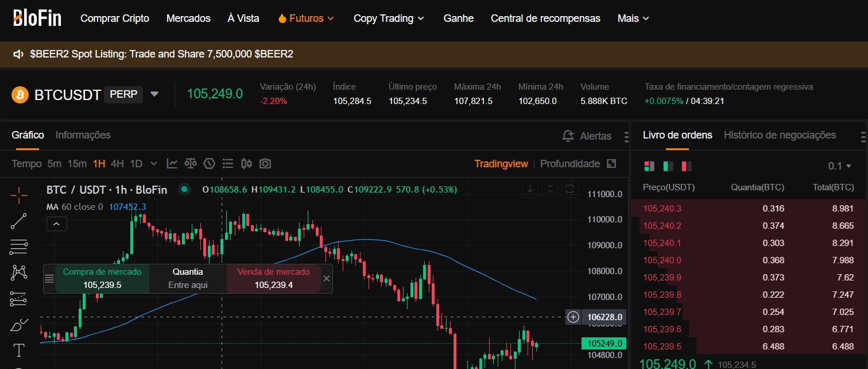Image resolution: width=868 pixels, height=369 pixels.
Task: Show only bids green order book view
Action: (668, 166)
